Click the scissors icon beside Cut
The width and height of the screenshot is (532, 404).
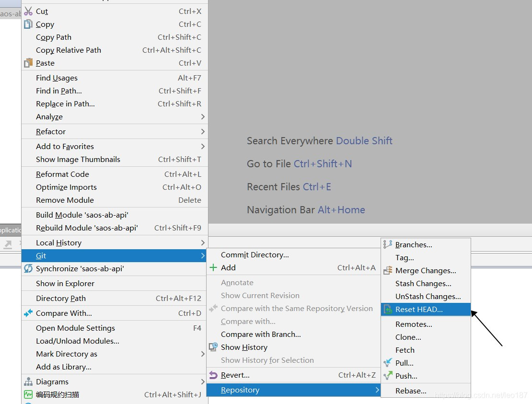pyautogui.click(x=28, y=11)
